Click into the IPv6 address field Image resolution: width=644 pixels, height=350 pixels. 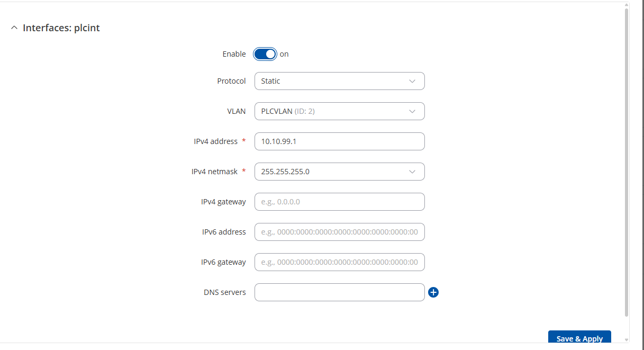(x=339, y=232)
